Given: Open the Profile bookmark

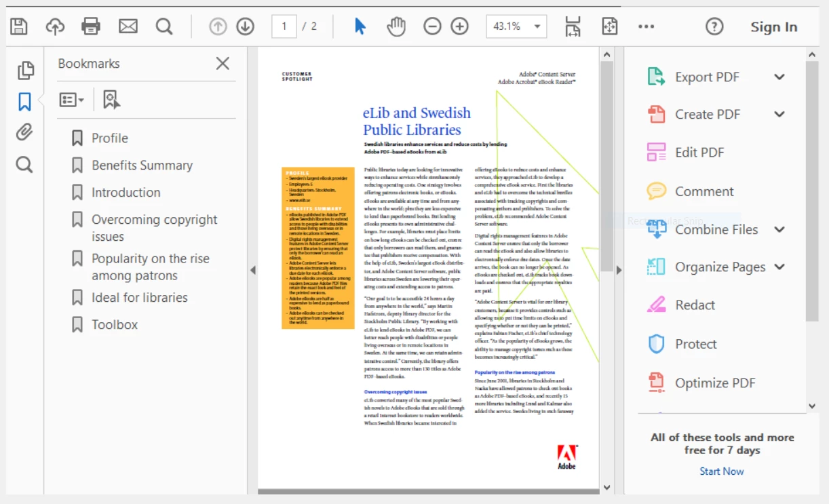Looking at the screenshot, I should 110,138.
